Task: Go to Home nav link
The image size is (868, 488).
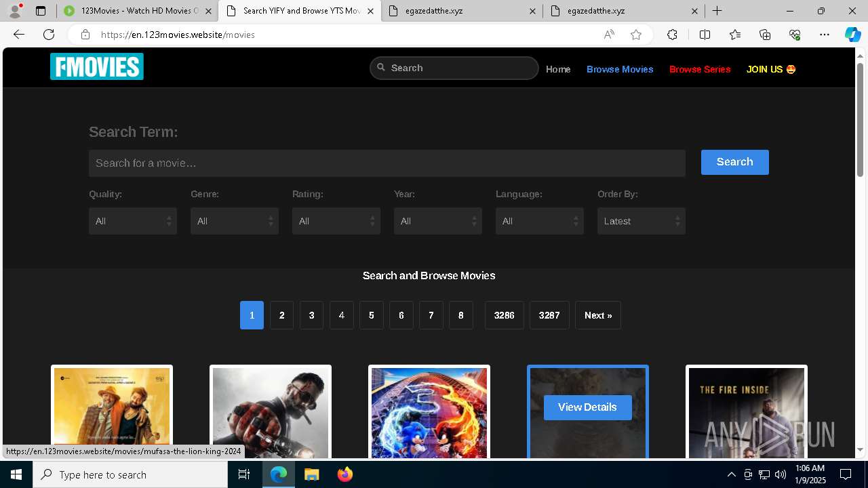Action: pyautogui.click(x=558, y=69)
